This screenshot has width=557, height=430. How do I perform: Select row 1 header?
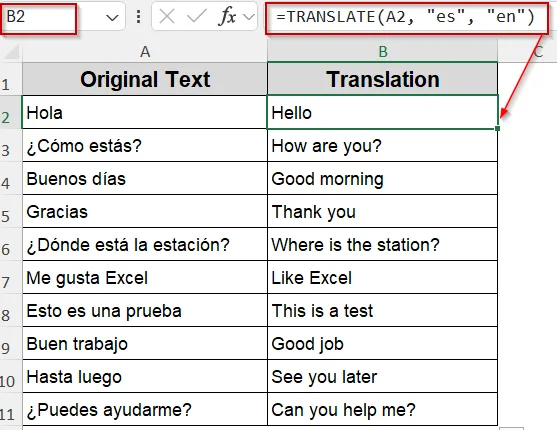point(11,79)
